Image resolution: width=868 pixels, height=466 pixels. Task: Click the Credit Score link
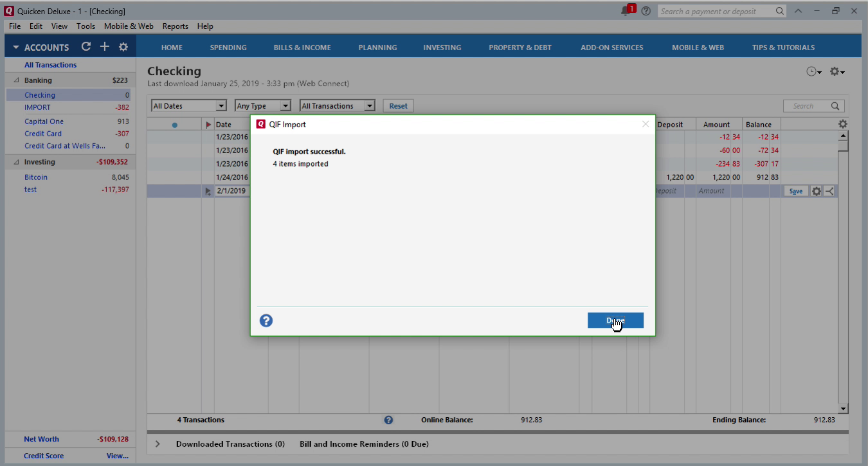point(44,456)
